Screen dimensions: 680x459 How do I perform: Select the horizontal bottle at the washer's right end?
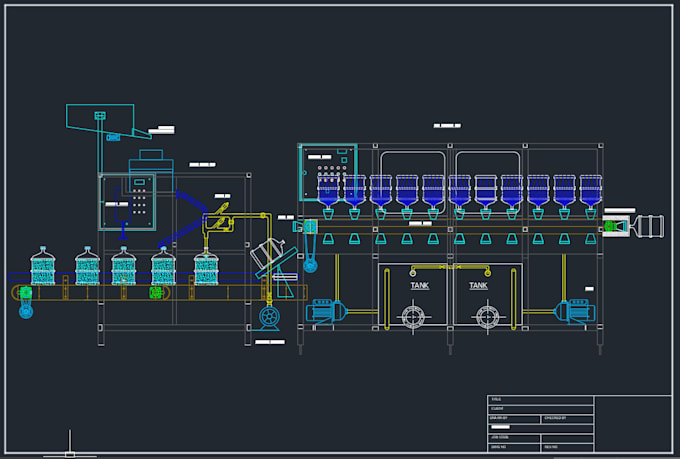tap(647, 226)
